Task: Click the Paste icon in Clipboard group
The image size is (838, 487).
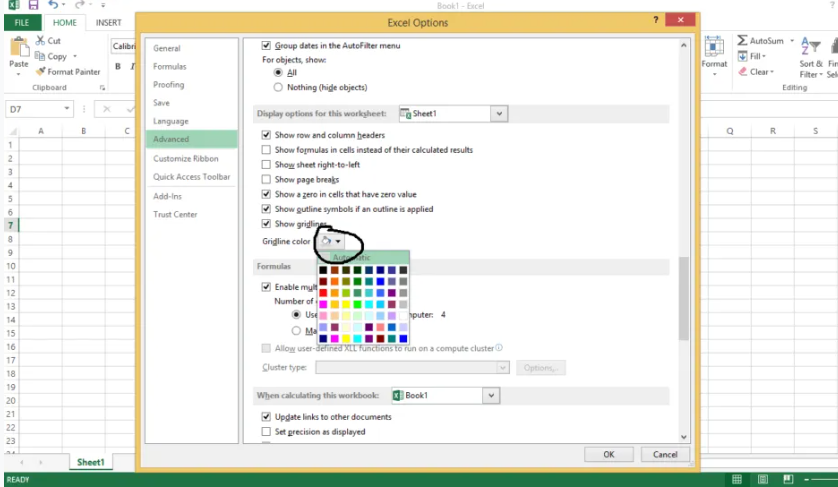Action: coord(19,50)
